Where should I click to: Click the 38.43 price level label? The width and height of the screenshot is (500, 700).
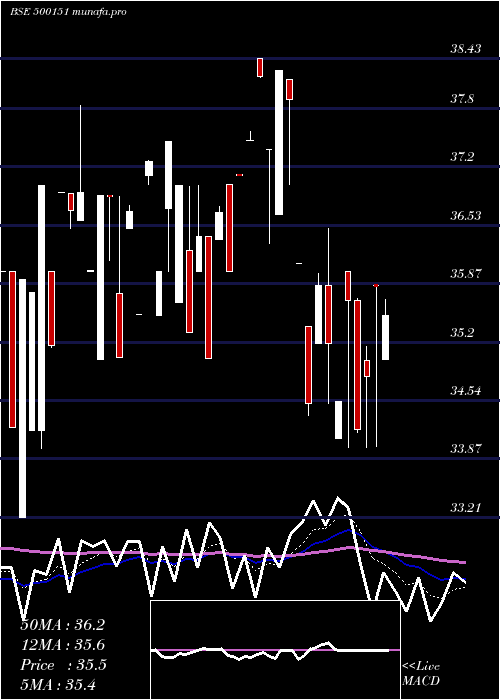(x=466, y=49)
